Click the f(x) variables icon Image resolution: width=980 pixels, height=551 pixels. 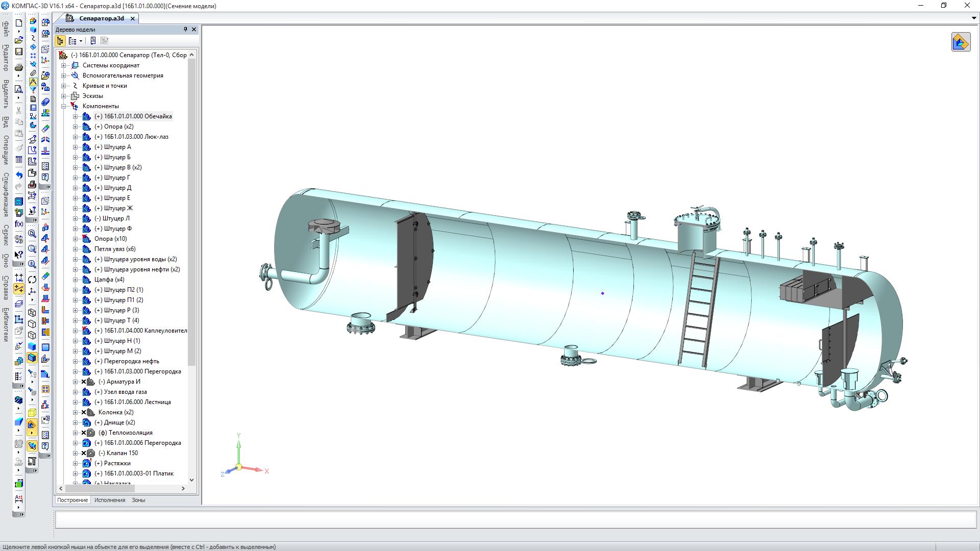19,224
